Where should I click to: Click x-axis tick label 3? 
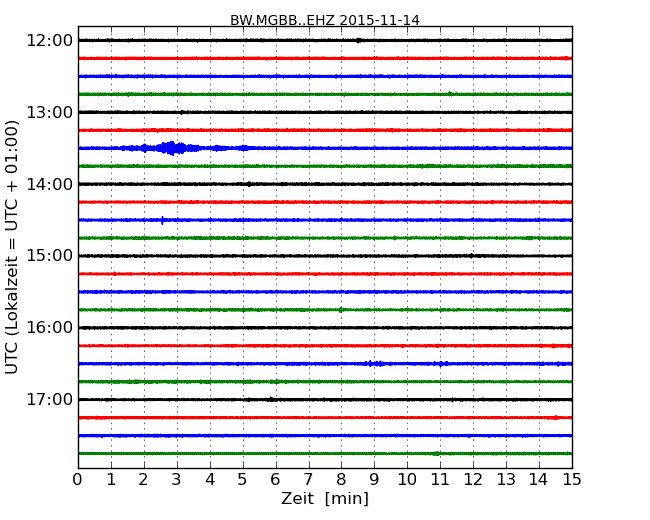pyautogui.click(x=177, y=479)
